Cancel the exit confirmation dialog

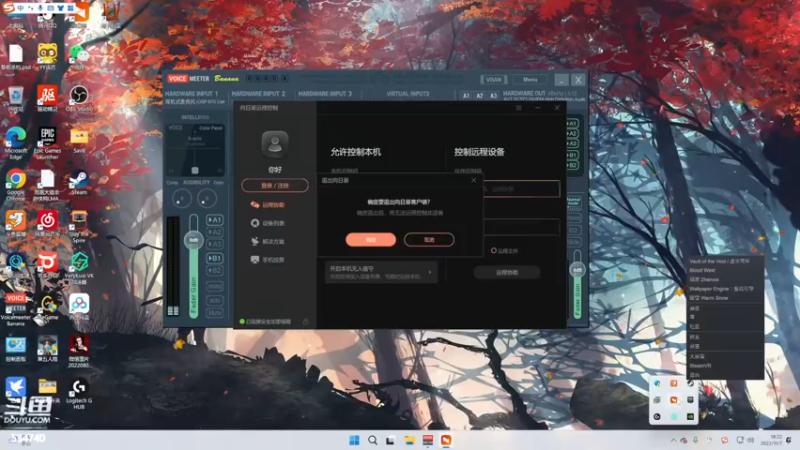pos(429,239)
